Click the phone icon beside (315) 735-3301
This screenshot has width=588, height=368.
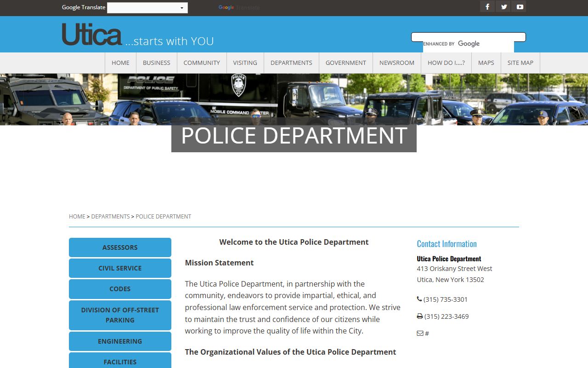(419, 299)
